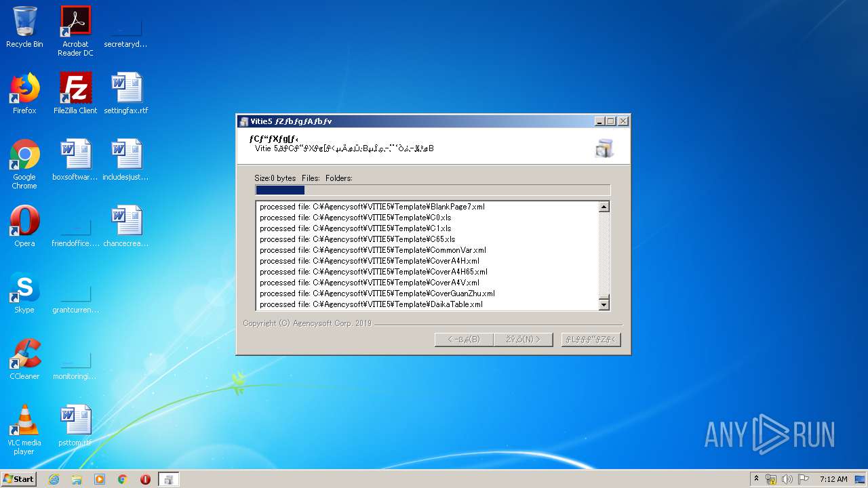This screenshot has height=488, width=868.
Task: Select the log row for CoverA4H65.xml
Action: (427, 272)
